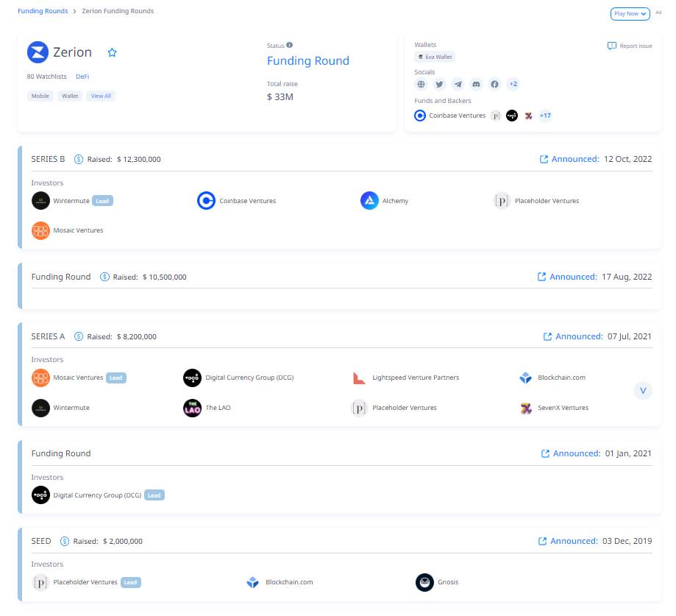Open Zerion's Discord icon

475,83
